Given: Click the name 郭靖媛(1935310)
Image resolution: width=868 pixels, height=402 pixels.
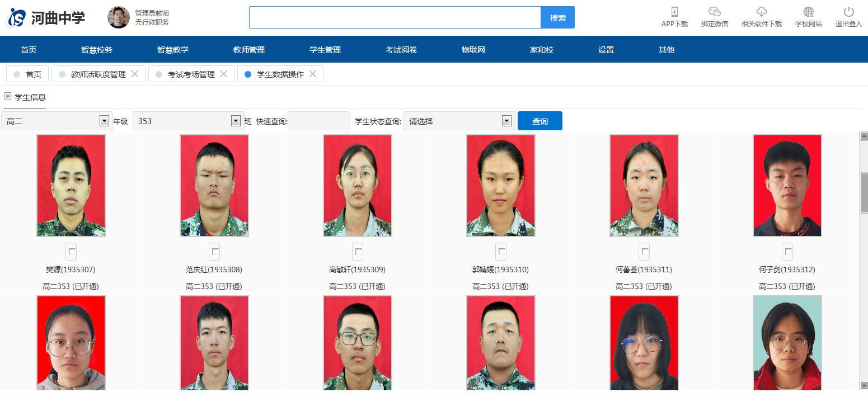Looking at the screenshot, I should (500, 269).
